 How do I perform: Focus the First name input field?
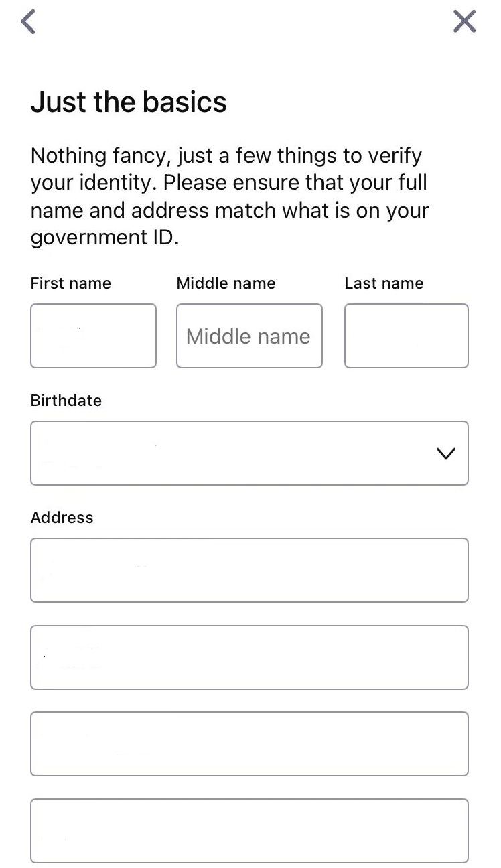(x=93, y=336)
